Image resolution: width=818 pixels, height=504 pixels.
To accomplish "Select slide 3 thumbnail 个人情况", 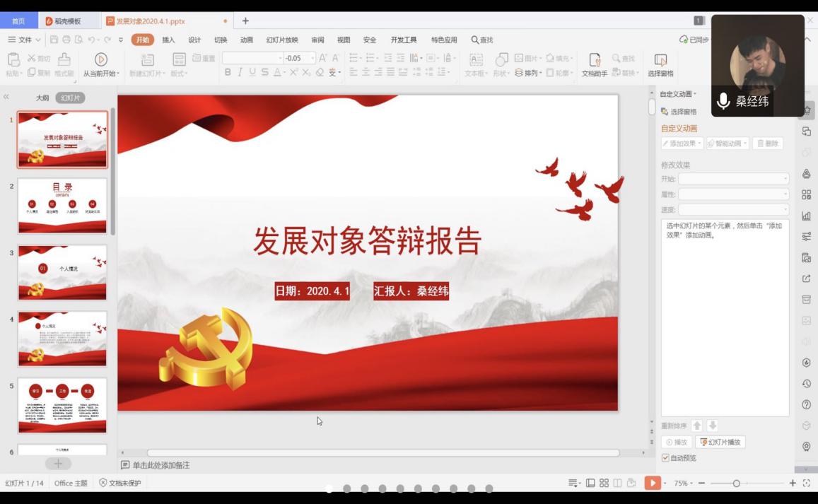I will 62,273.
